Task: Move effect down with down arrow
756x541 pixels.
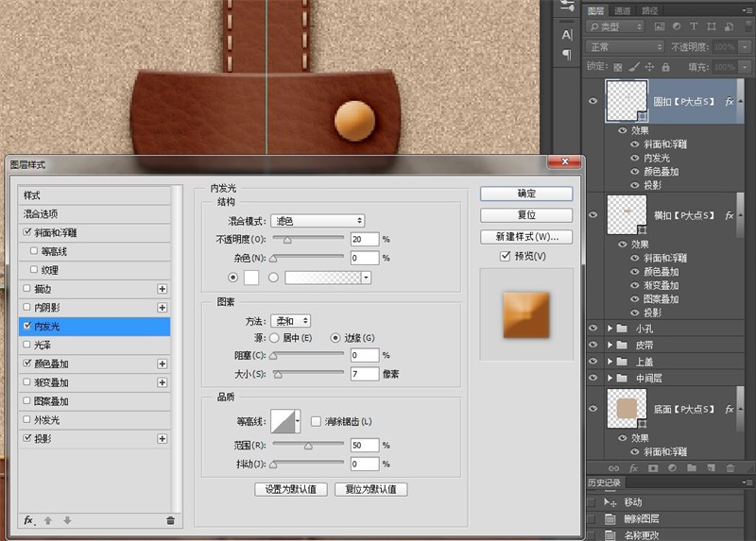Action: click(67, 520)
